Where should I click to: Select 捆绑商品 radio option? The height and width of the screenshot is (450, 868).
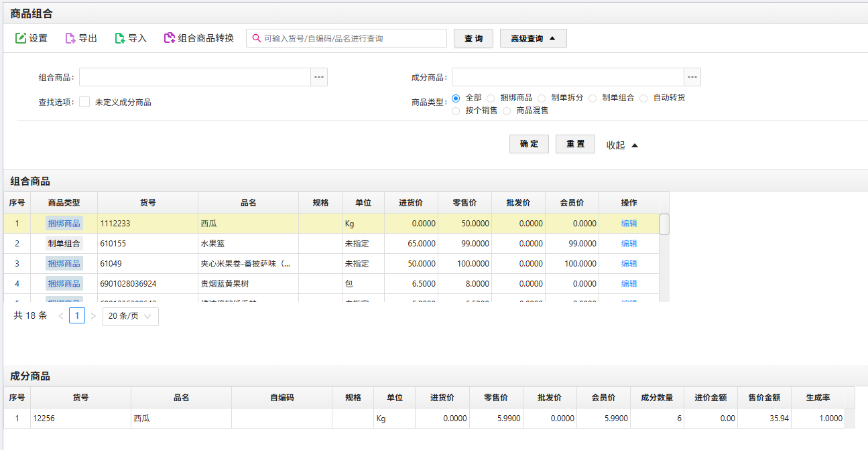491,98
